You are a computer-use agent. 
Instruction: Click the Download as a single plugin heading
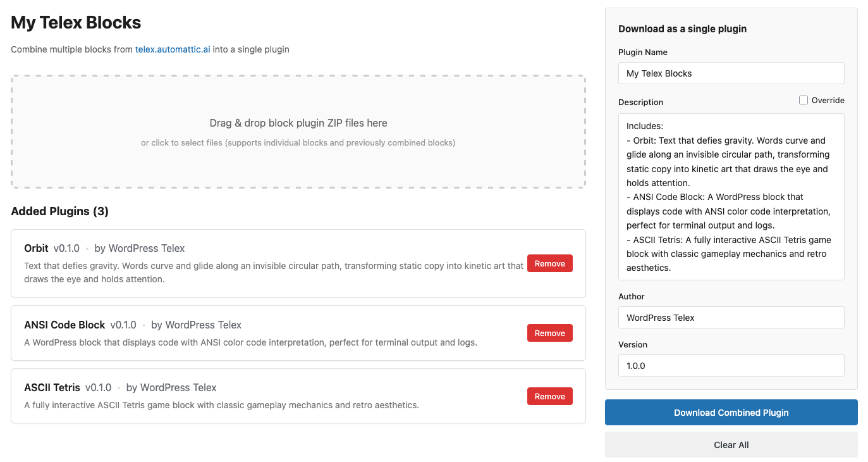pos(682,29)
